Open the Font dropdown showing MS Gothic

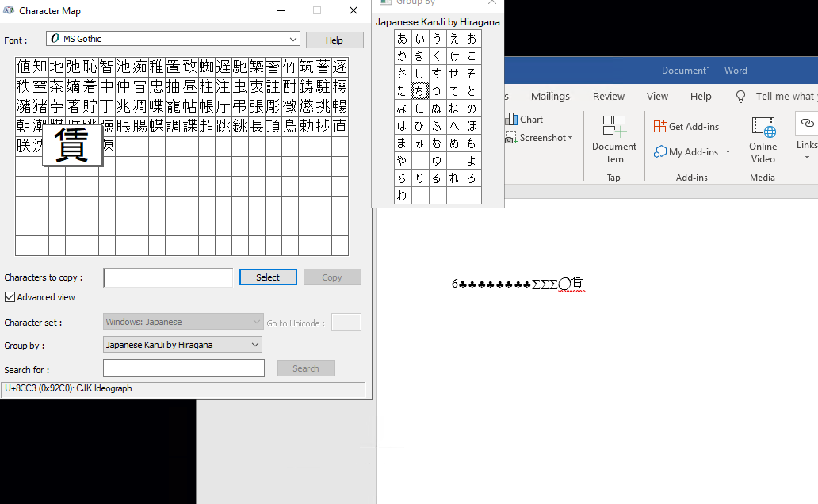pos(174,39)
